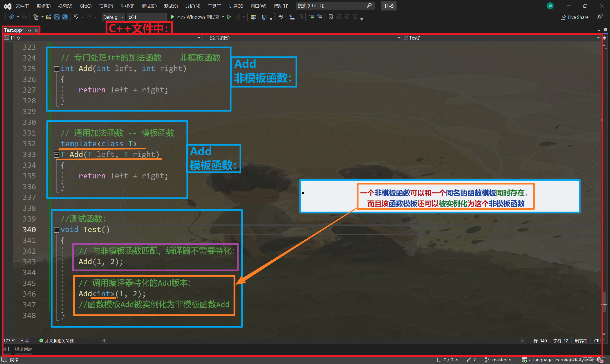
Task: Collapse the int Add function at line 325
Action: (56, 69)
